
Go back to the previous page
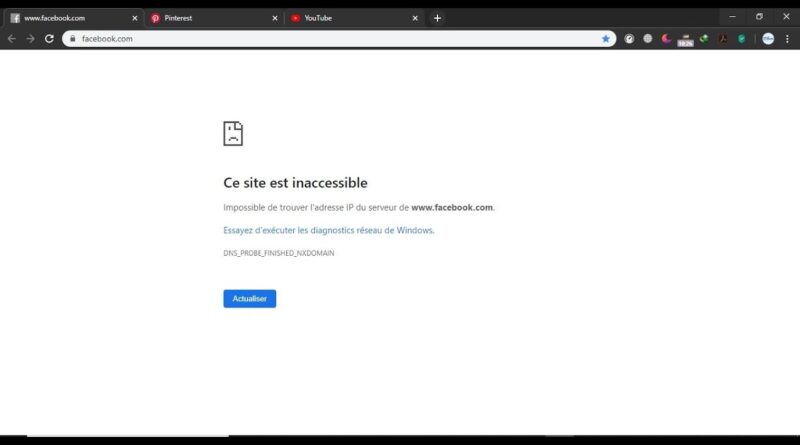pos(12,39)
